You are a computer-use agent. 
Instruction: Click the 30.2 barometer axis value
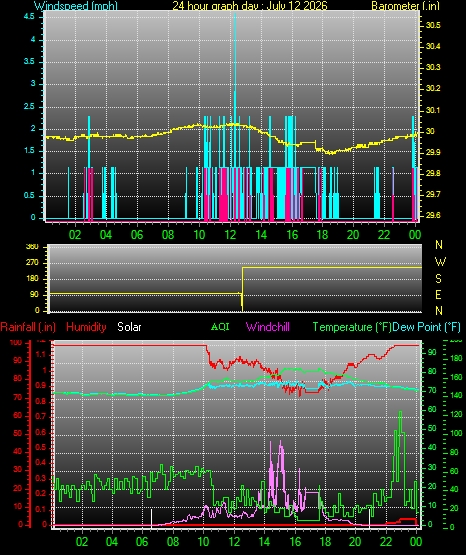coord(433,88)
